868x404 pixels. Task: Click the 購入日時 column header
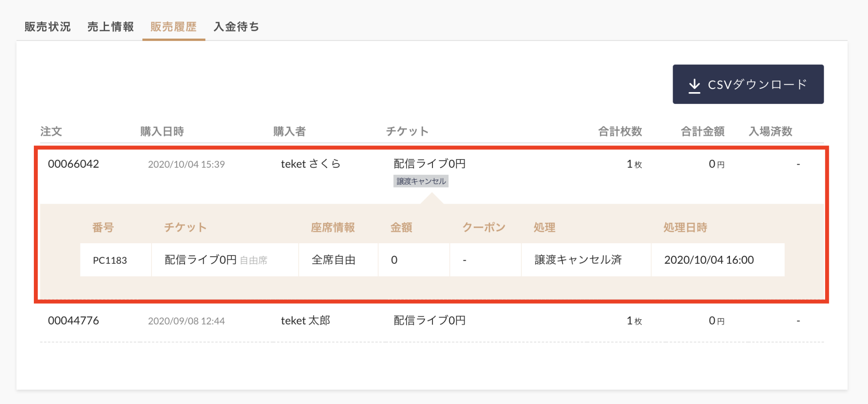click(162, 132)
